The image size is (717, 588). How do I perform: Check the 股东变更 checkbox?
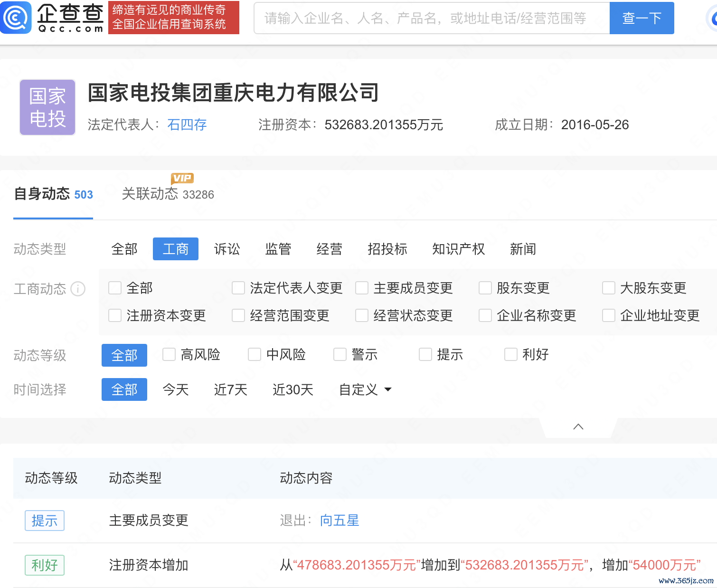click(x=485, y=288)
